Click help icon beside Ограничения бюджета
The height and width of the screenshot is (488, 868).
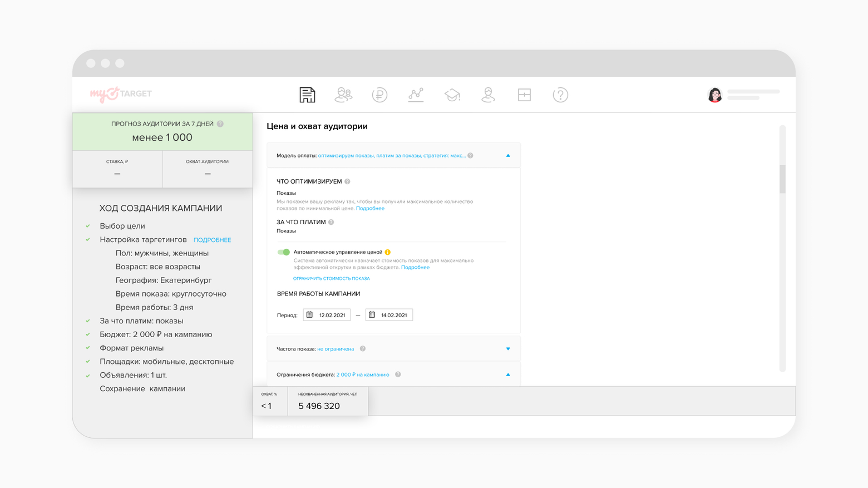[398, 374]
